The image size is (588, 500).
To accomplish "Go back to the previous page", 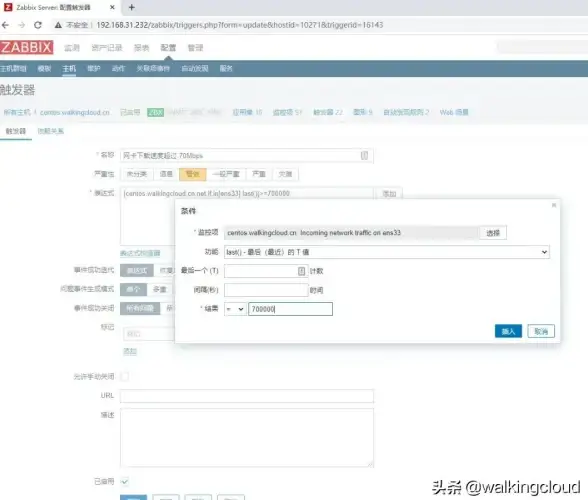I will coord(5,25).
